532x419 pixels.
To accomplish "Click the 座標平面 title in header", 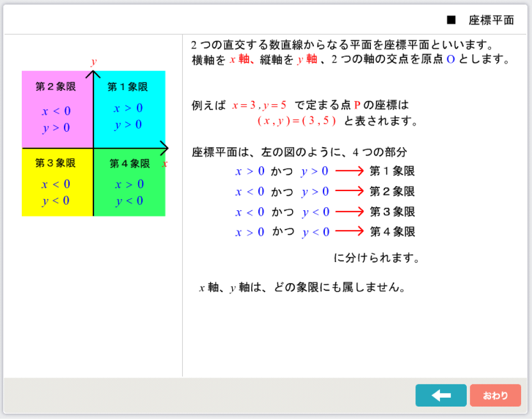I will point(491,20).
